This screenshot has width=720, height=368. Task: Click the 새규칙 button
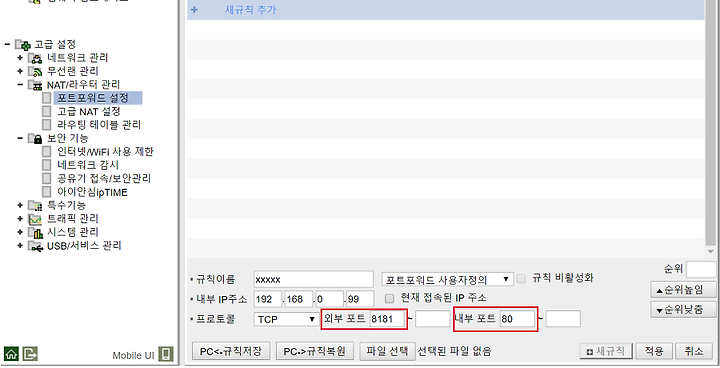606,351
